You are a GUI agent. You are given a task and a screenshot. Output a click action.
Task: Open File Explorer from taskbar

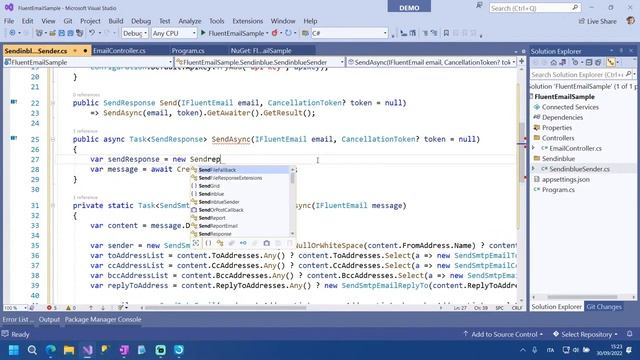tap(69, 350)
